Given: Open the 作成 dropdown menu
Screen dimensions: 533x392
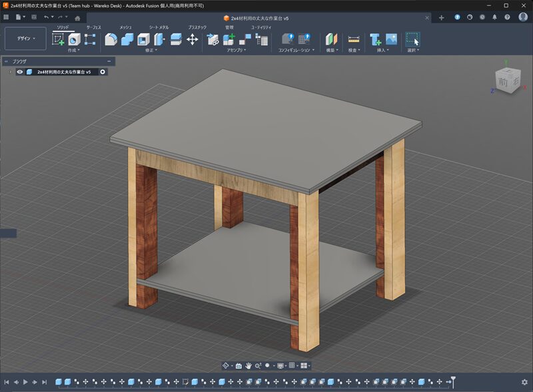Looking at the screenshot, I should click(73, 51).
